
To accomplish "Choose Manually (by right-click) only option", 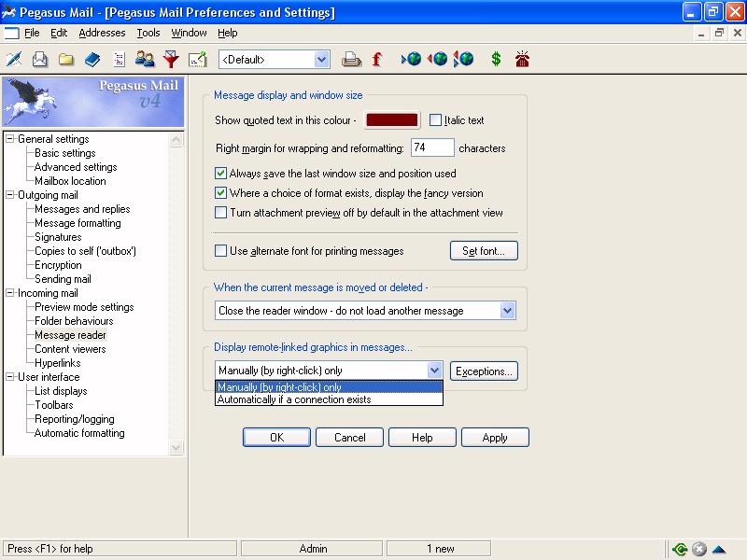I will click(329, 387).
